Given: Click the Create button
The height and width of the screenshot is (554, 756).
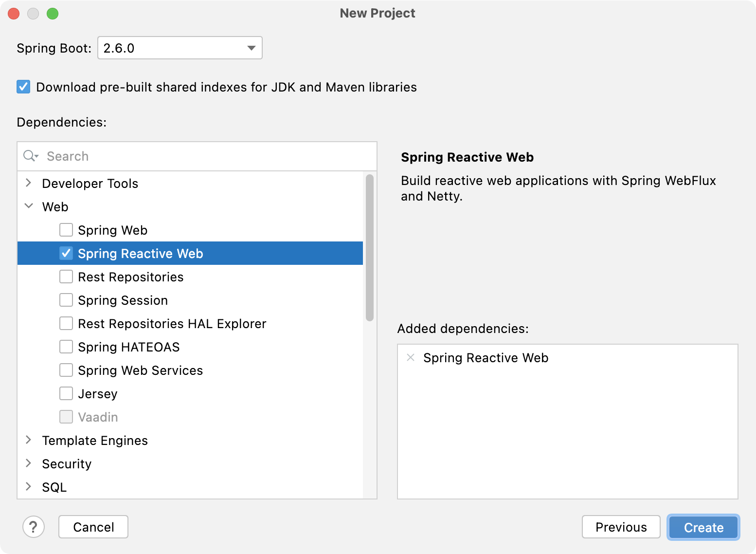Looking at the screenshot, I should [703, 527].
